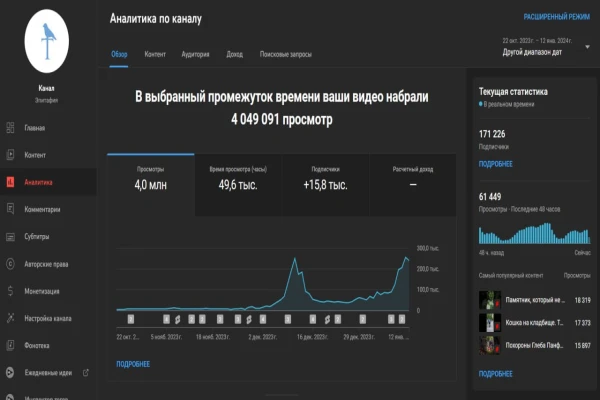Select the red Аналитика sidebar icon
The height and width of the screenshot is (400, 600).
coord(10,182)
